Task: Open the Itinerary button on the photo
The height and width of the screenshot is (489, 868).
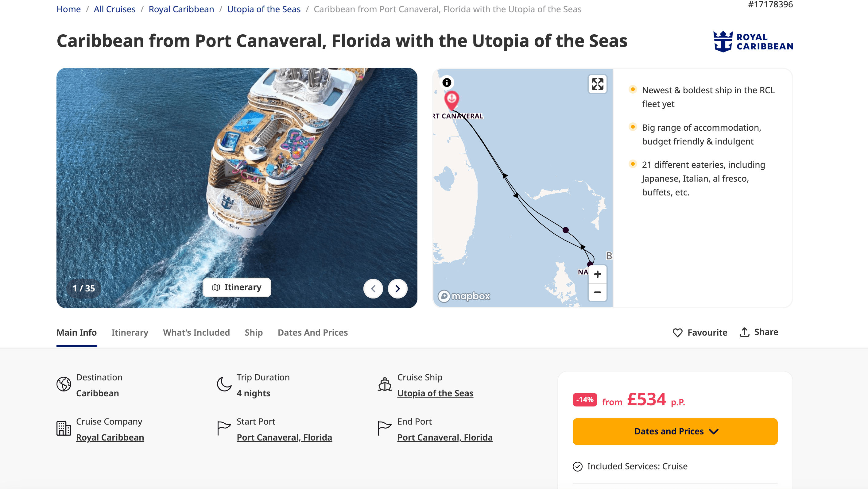Action: [237, 287]
